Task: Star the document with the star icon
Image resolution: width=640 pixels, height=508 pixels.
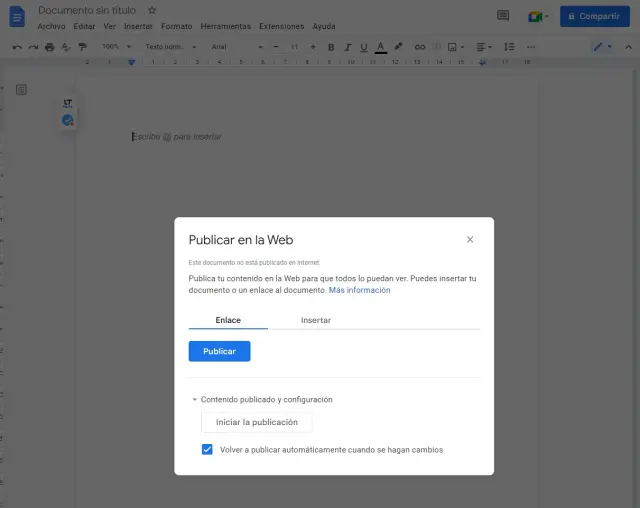Action: [x=152, y=10]
